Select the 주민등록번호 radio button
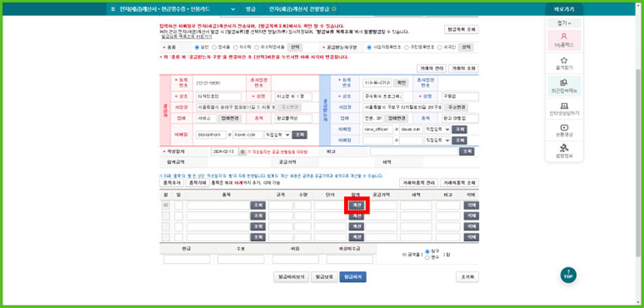Screen dimensions: 644x308 [407, 47]
